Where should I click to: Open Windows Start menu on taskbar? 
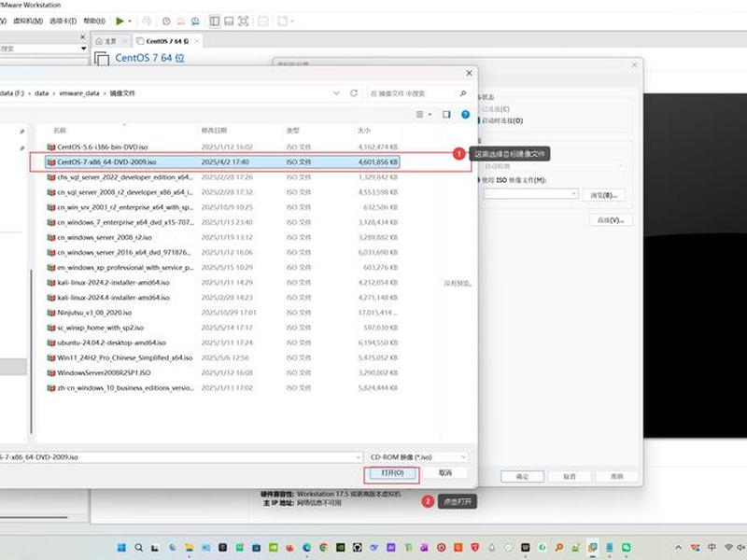[x=122, y=548]
